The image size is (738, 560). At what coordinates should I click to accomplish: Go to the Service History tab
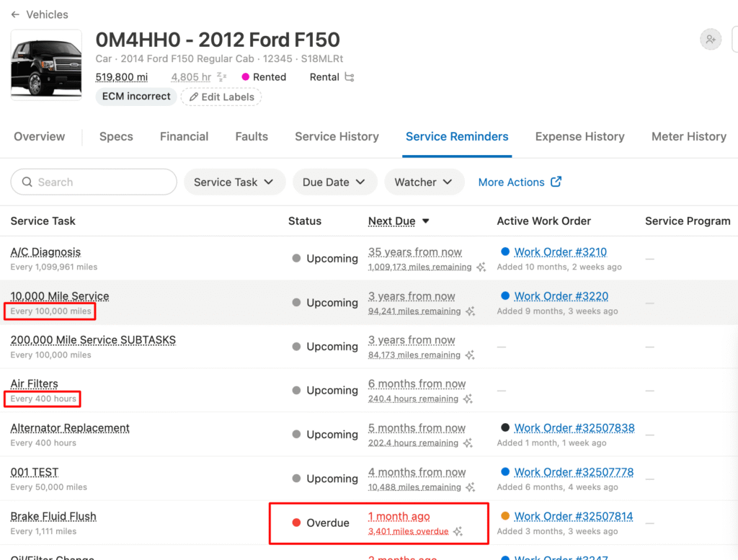click(x=337, y=136)
